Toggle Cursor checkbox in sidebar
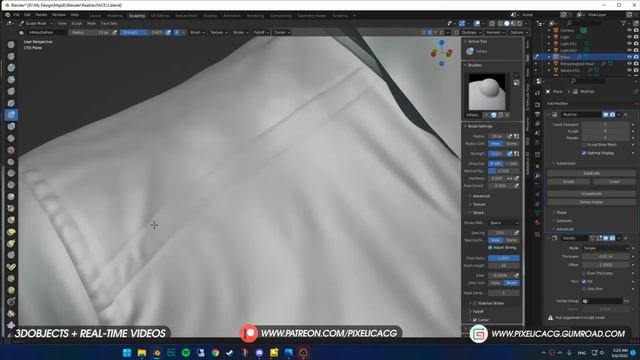Screen dimensions: 640x360 [475, 320]
